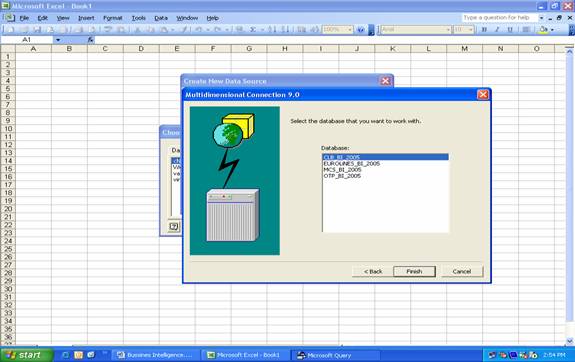The height and width of the screenshot is (362, 575).
Task: Toggle Bold formatting
Action: 484,29
